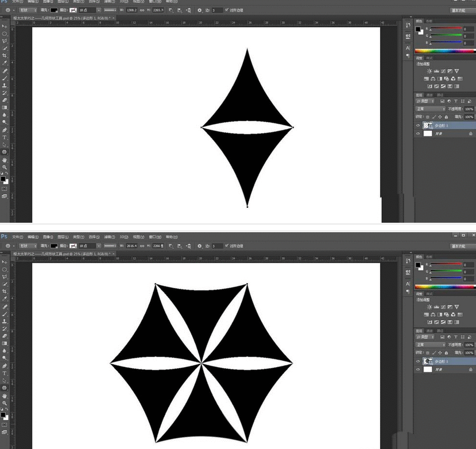Click the link width-height icon in lower options bar

(142, 246)
